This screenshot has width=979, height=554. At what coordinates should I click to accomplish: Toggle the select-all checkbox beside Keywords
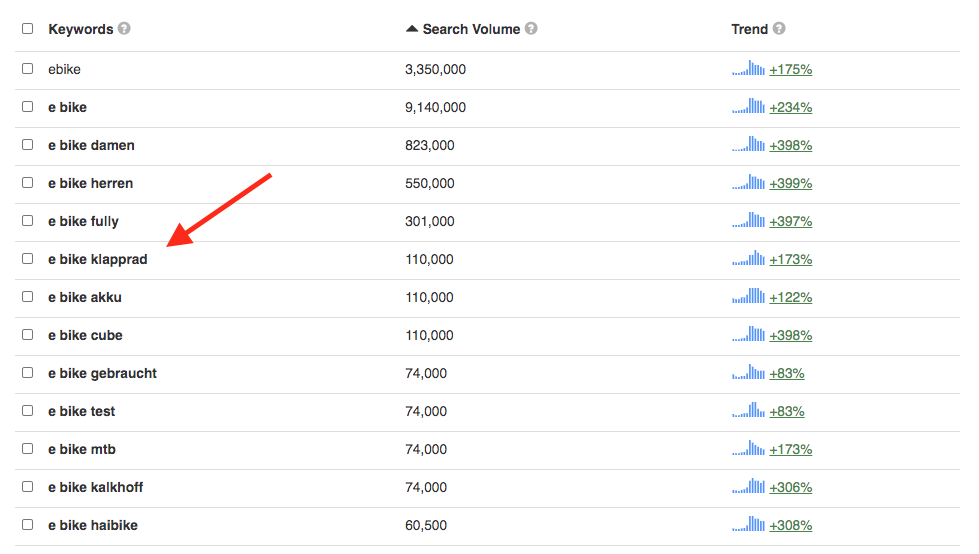[27, 29]
